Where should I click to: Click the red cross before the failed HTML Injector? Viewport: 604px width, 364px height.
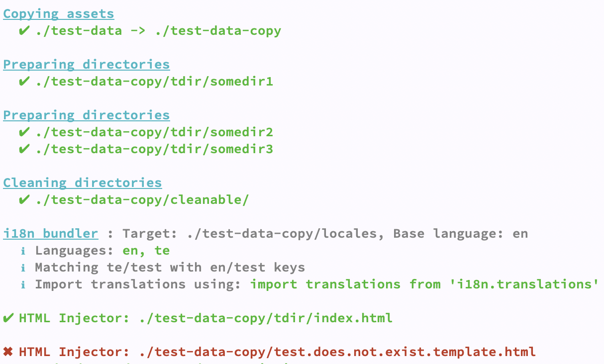tap(8, 352)
